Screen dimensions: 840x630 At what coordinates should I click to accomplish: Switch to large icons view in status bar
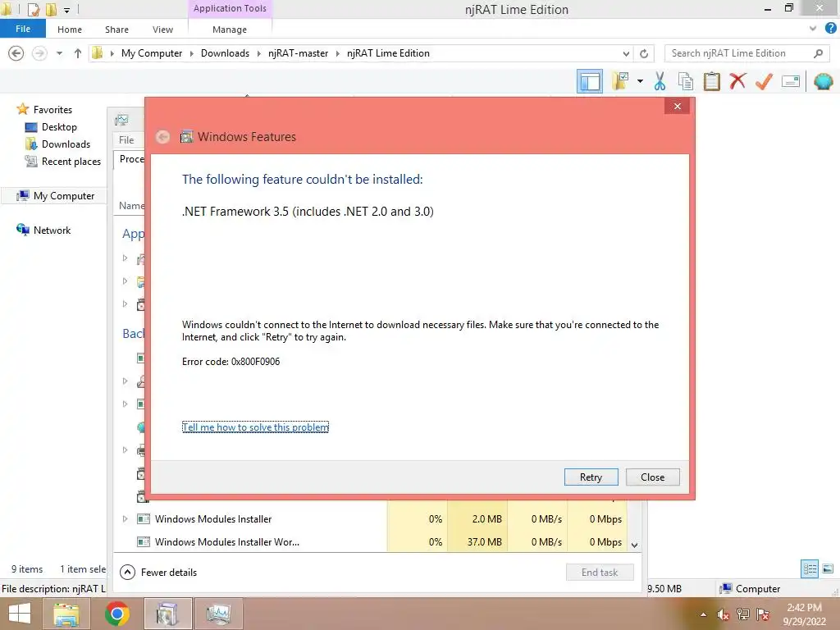tap(828, 569)
